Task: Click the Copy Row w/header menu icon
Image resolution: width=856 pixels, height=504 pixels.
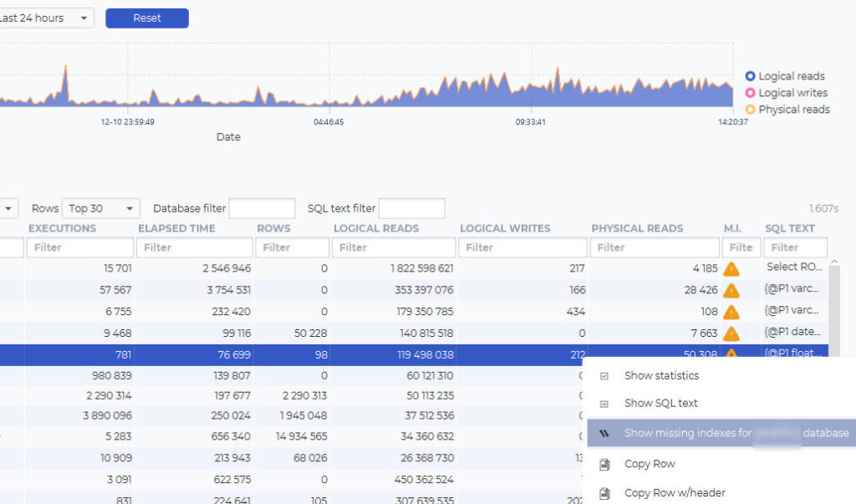Action: point(604,493)
